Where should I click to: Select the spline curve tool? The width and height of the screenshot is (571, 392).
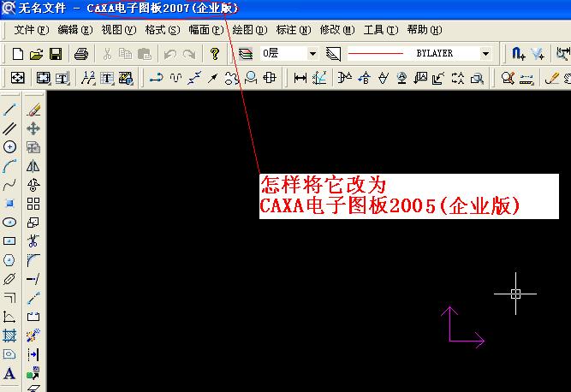click(9, 185)
